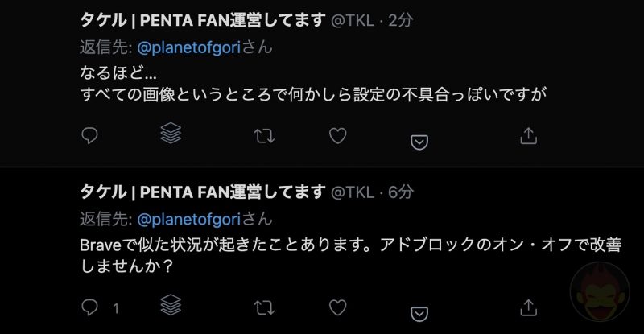
Task: Click the Pocket save icon on Brave tweet
Action: pos(419,312)
